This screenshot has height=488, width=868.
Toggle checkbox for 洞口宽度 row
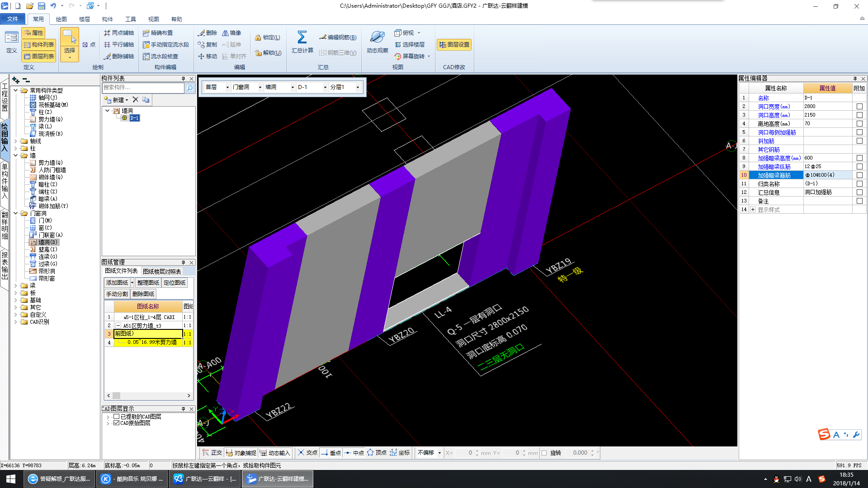point(859,107)
